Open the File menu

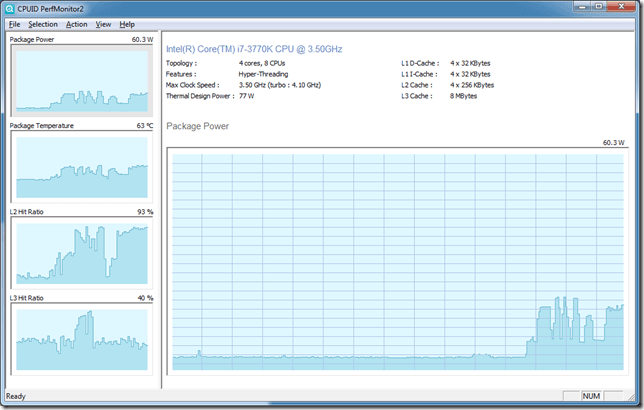[14, 24]
